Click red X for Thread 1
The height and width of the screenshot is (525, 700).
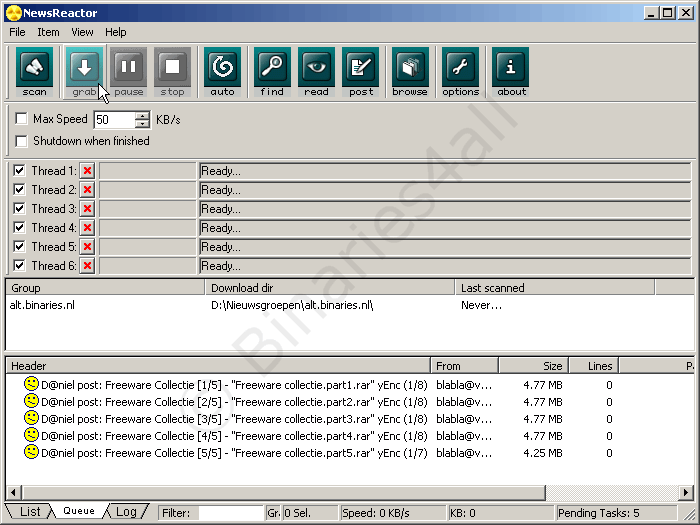pyautogui.click(x=87, y=171)
